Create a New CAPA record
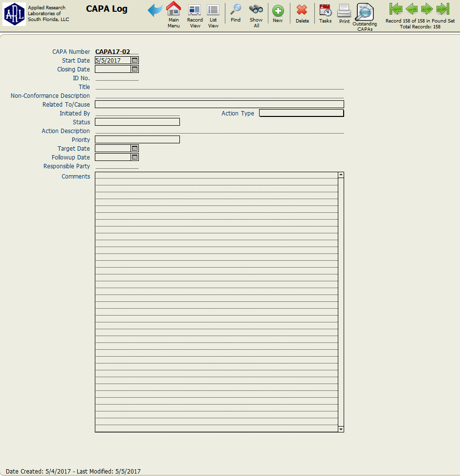460x476 pixels. 278,11
